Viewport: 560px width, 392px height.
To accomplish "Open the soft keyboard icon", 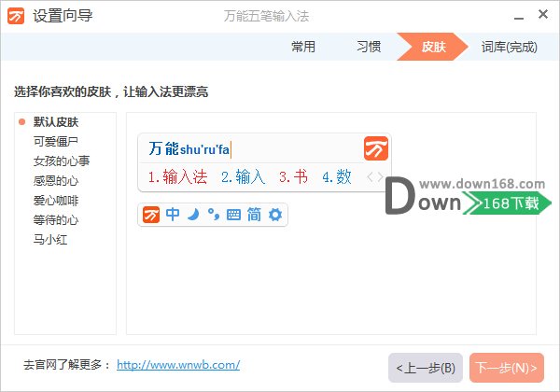I will click(x=233, y=215).
